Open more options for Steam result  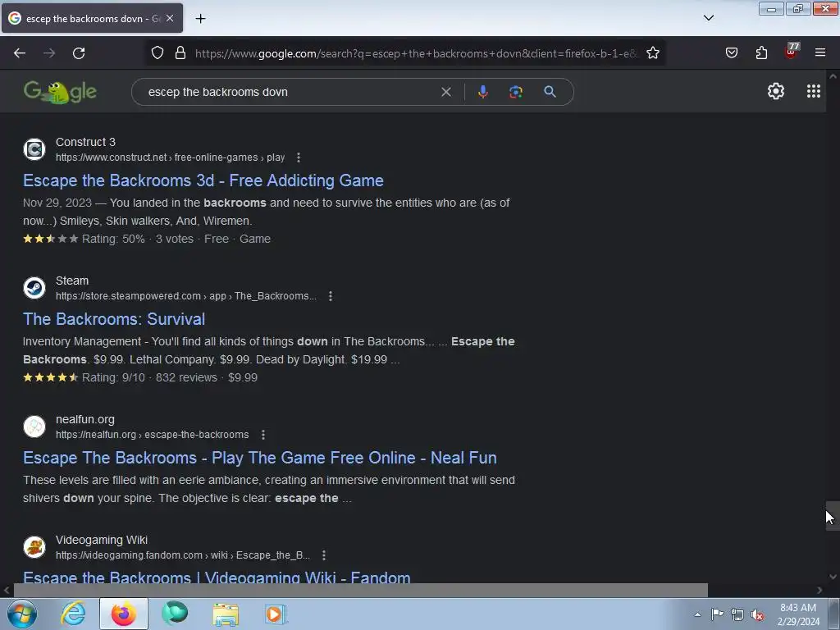[x=331, y=296]
